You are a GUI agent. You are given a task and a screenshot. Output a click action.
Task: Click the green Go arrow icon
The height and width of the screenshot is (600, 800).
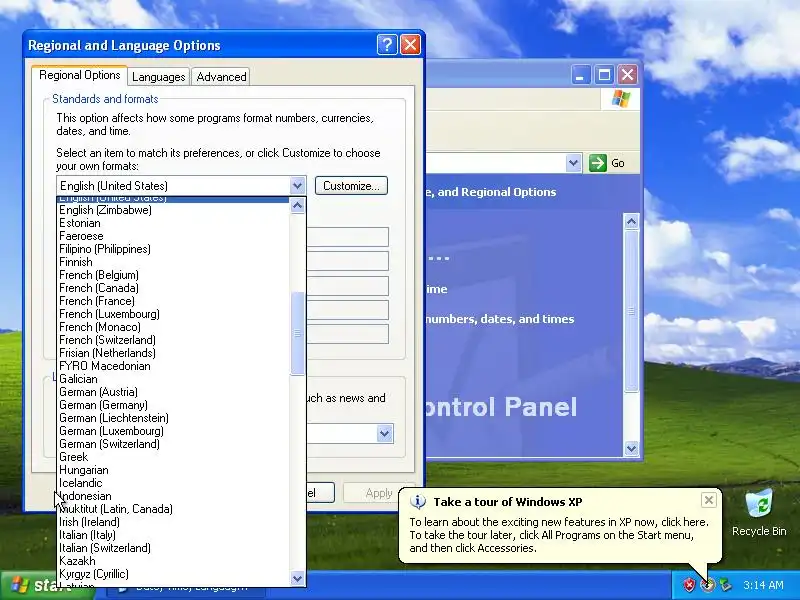click(x=597, y=163)
